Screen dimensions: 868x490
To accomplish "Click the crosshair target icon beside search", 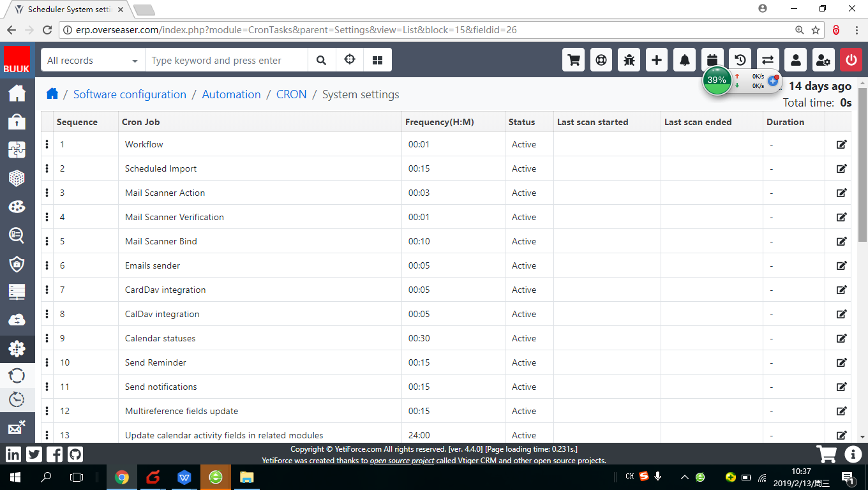I will [x=350, y=60].
